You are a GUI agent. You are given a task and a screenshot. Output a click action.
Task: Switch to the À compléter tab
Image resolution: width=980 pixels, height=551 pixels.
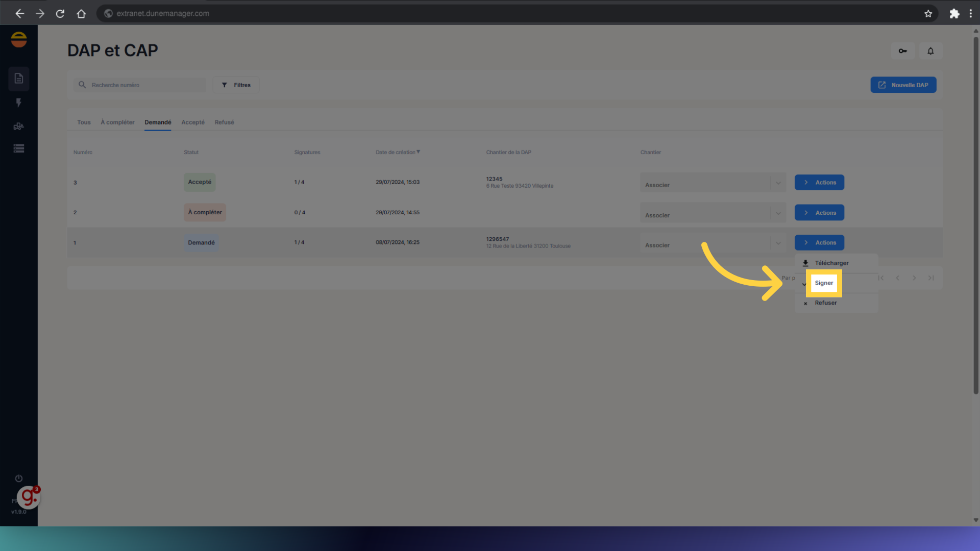click(x=117, y=122)
